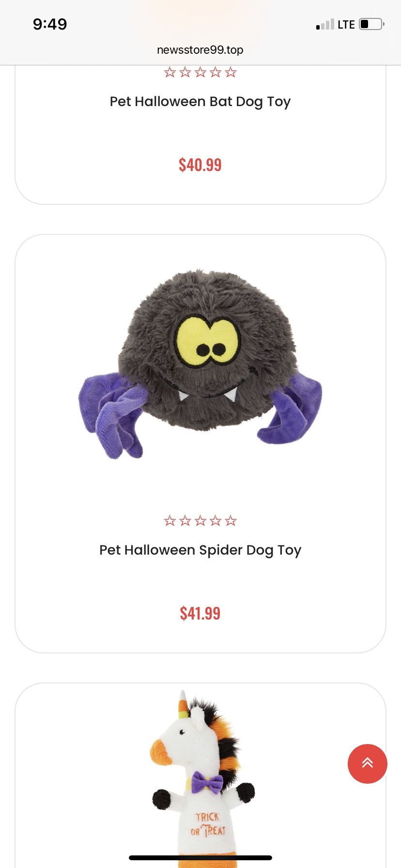Click the fourth star above Bat Dog Toy

(x=216, y=72)
